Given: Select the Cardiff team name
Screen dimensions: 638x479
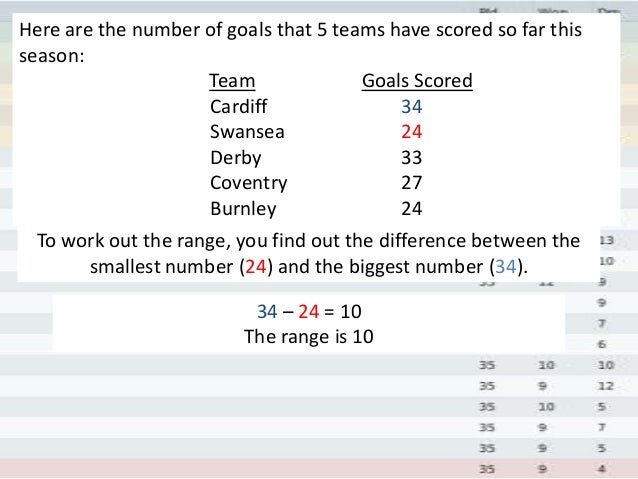Looking at the screenshot, I should (238, 107).
